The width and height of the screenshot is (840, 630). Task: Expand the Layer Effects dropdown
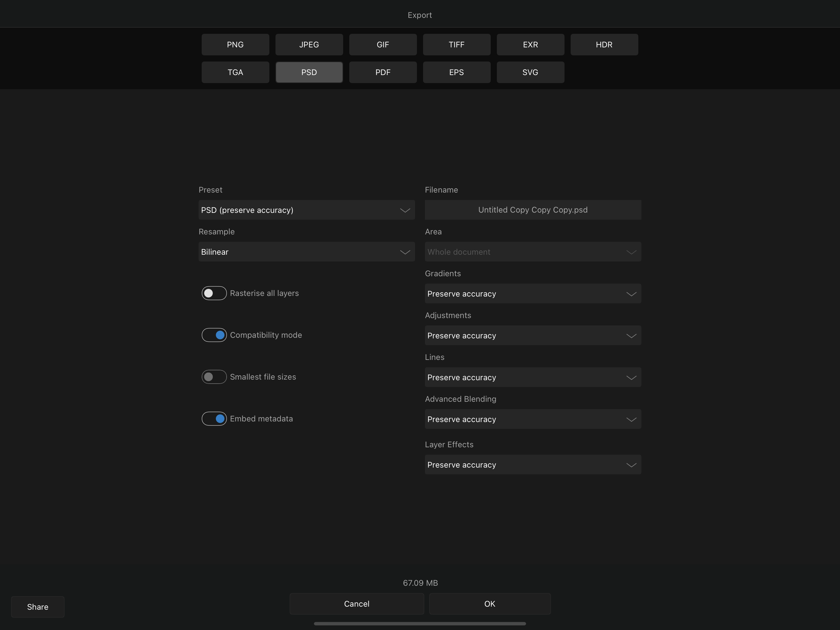tap(533, 464)
